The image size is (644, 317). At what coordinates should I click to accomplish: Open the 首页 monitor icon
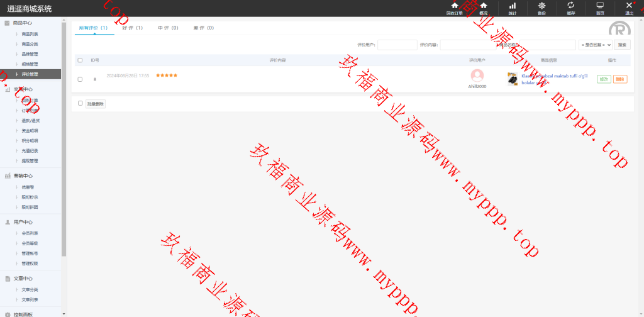(600, 6)
